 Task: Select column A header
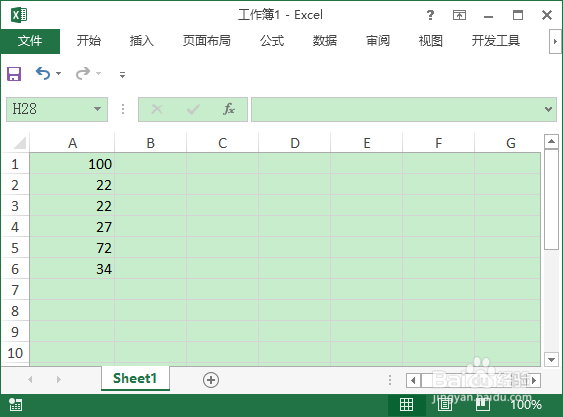pos(73,143)
